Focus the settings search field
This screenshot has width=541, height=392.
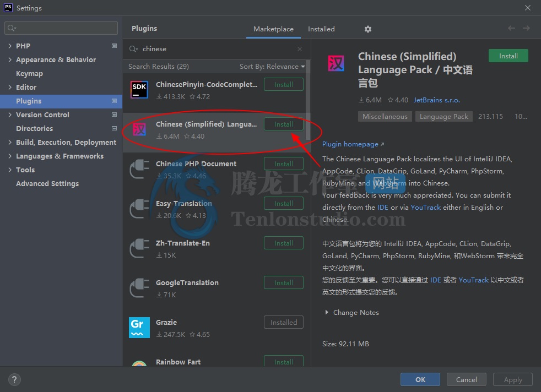pyautogui.click(x=61, y=28)
